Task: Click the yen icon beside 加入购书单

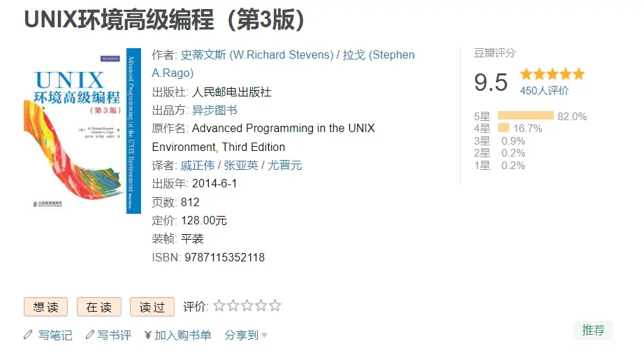Action: (148, 335)
